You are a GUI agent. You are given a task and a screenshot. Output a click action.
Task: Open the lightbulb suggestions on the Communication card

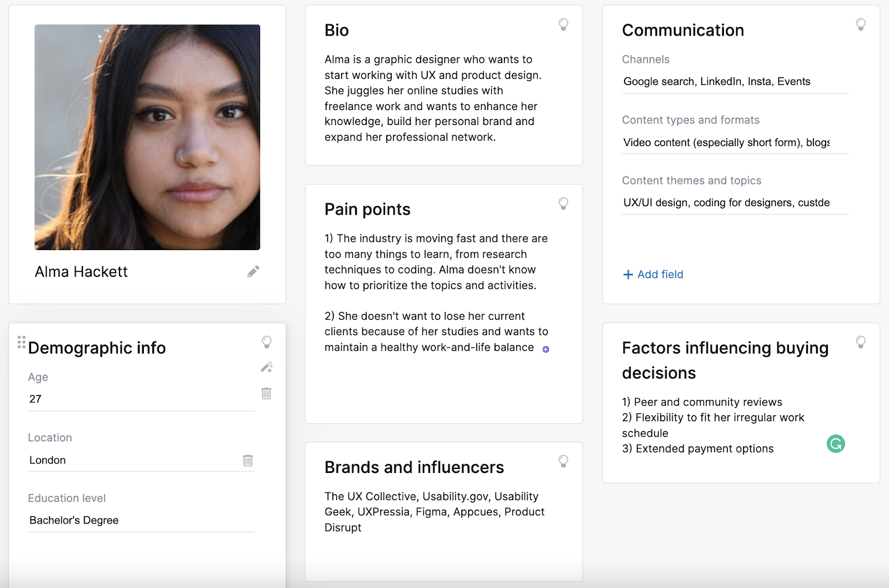point(861,24)
